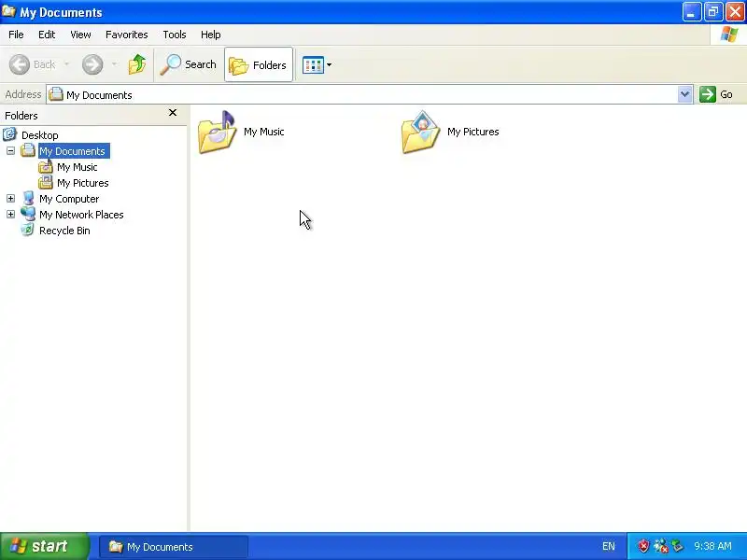Select My Computer in folder tree
The width and height of the screenshot is (747, 560).
click(69, 199)
